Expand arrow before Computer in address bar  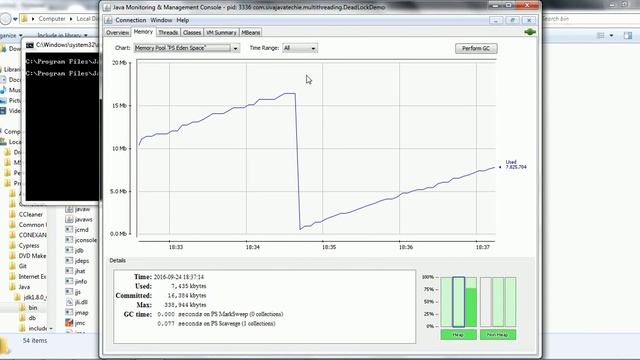(33, 19)
